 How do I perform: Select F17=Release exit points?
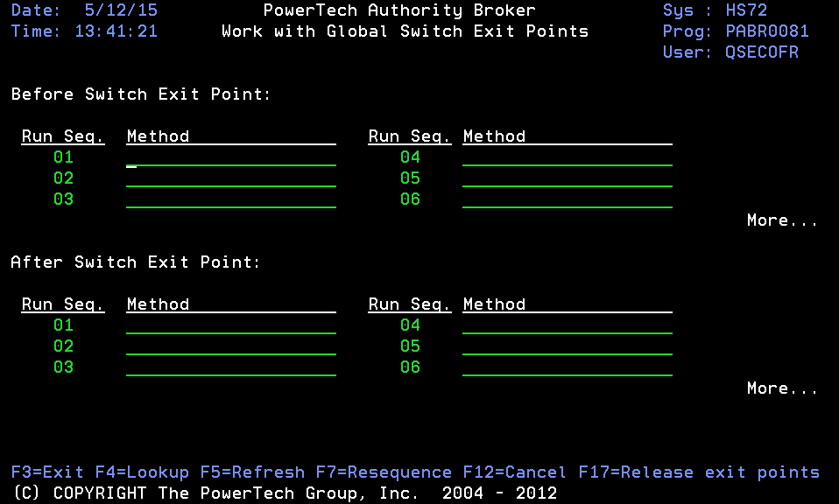(x=699, y=472)
